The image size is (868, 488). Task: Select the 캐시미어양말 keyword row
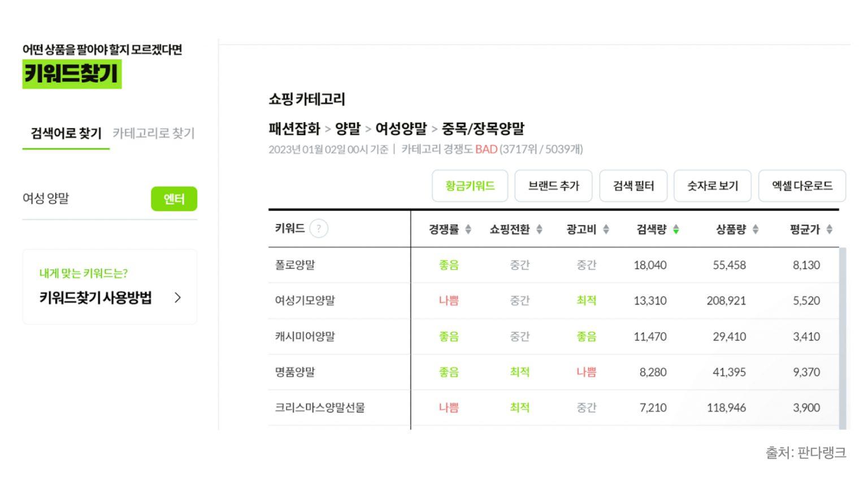coord(305,337)
